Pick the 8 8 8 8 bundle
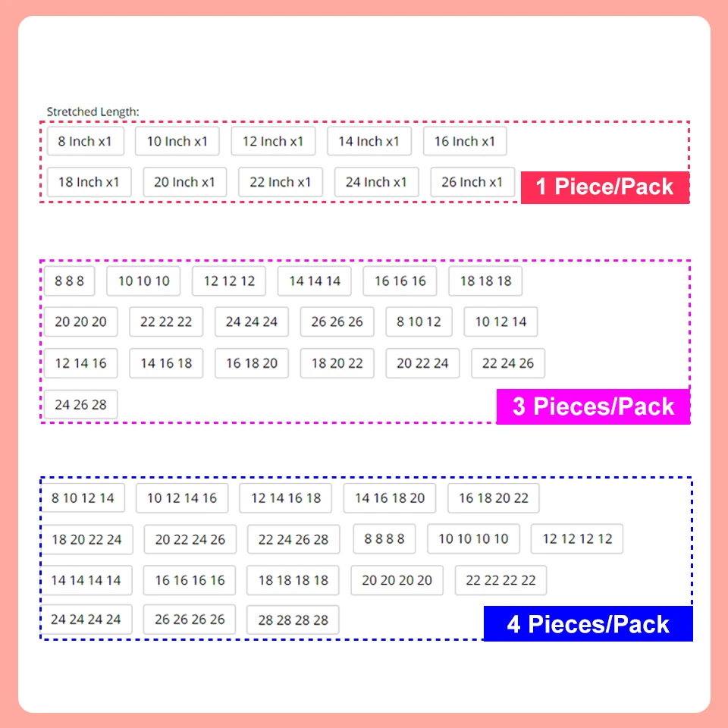 click(x=384, y=539)
